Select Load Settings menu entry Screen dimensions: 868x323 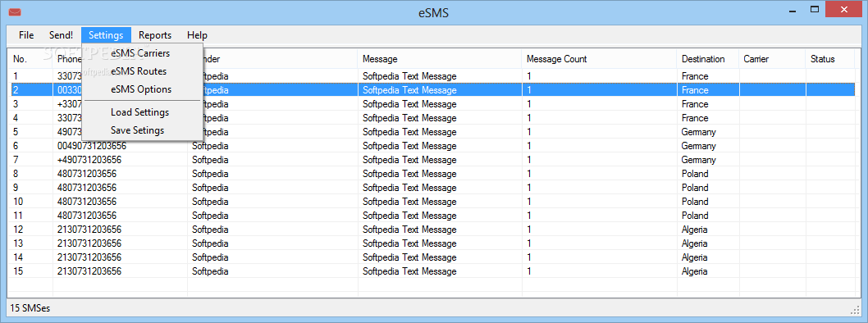[x=139, y=112]
